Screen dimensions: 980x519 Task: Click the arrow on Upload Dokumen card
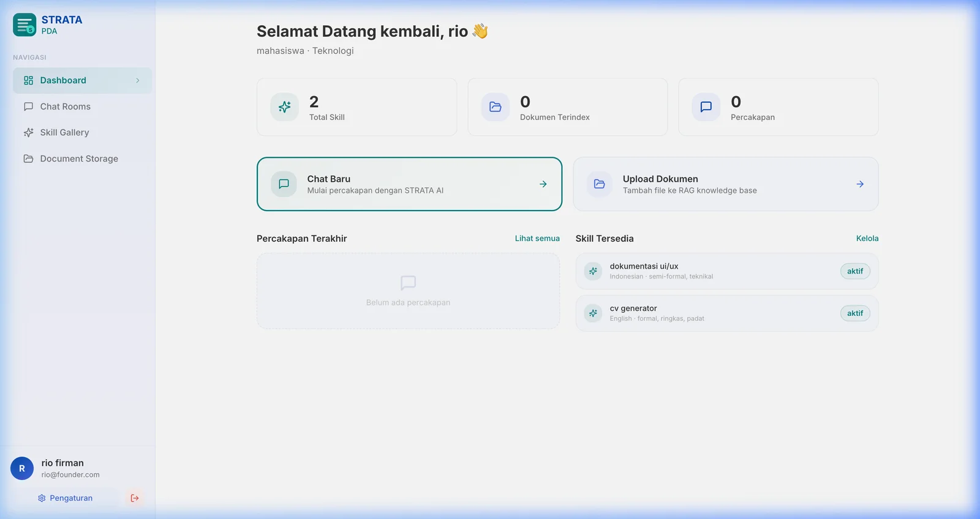coord(860,184)
